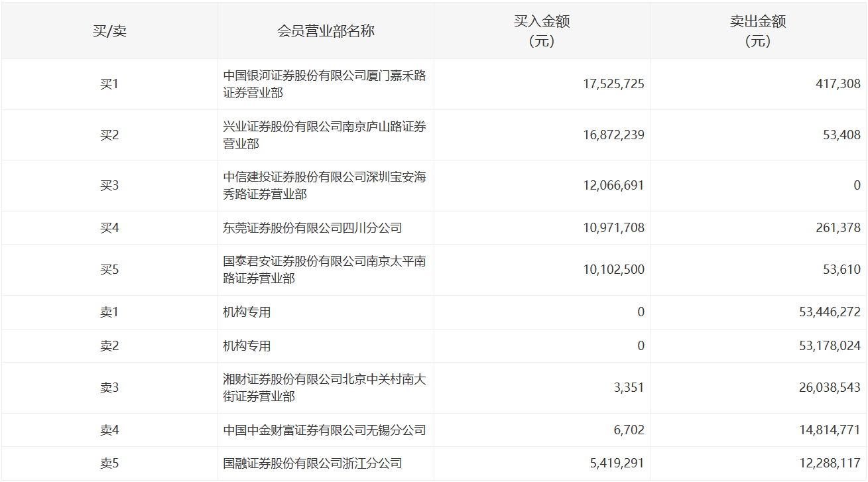Open 中国中金财富证券无锡分公司 entry

[325, 430]
